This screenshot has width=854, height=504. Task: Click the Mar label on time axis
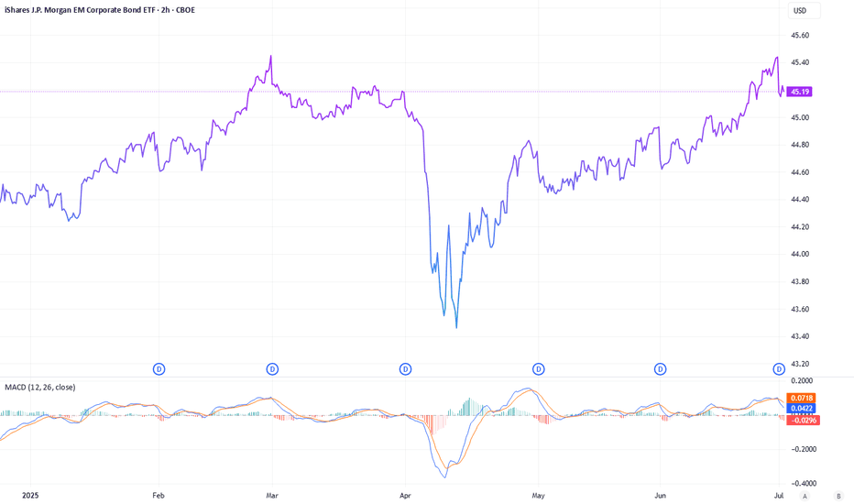coord(272,495)
